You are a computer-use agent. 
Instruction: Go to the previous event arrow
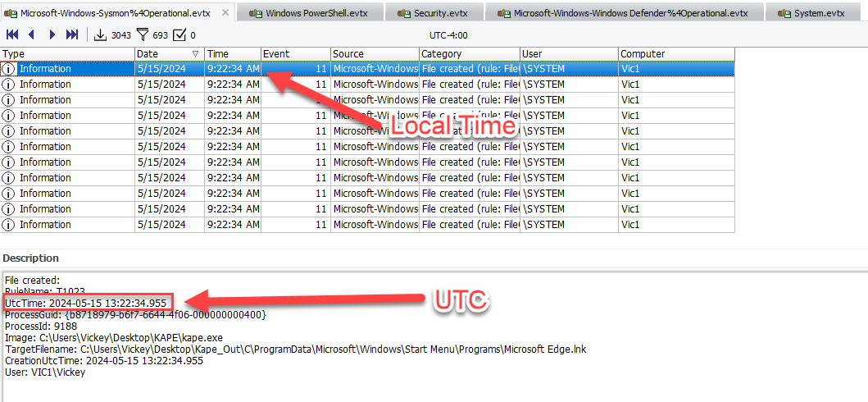[32, 34]
